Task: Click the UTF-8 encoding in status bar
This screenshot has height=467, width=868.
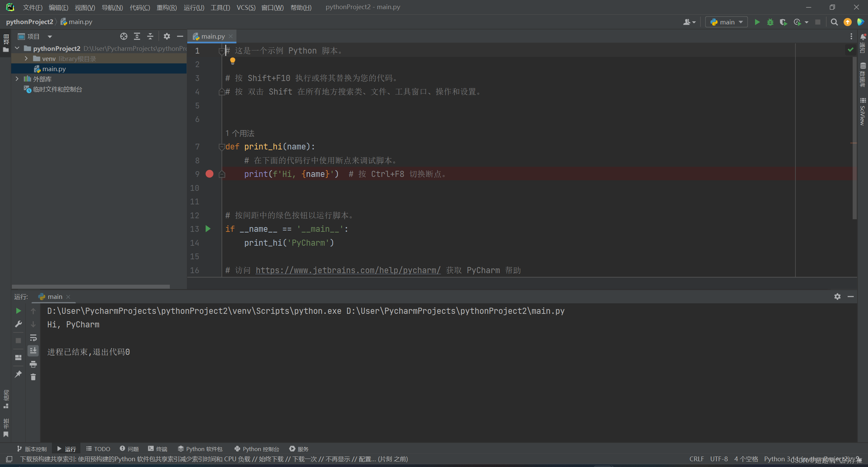Action: tap(719, 459)
